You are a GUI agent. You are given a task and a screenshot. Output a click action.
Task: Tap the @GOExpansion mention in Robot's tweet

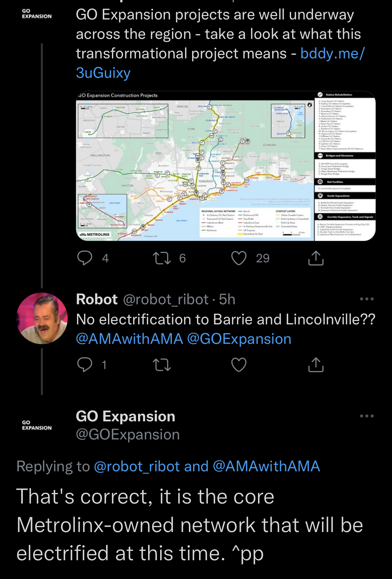coord(239,339)
